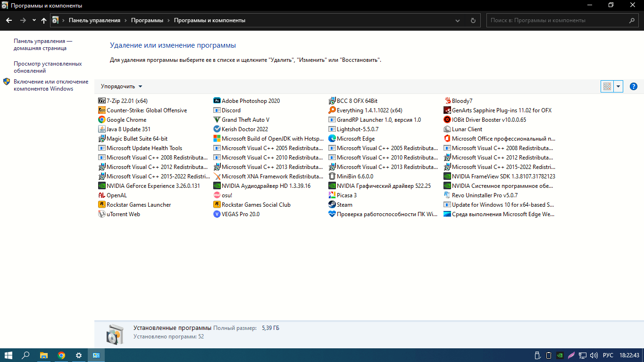This screenshot has width=644, height=362.
Task: Select the Revo Uninstaller Pro icon
Action: click(447, 195)
